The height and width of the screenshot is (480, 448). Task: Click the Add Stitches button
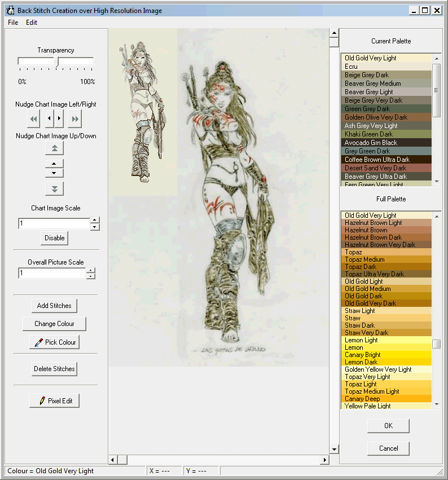click(x=54, y=306)
